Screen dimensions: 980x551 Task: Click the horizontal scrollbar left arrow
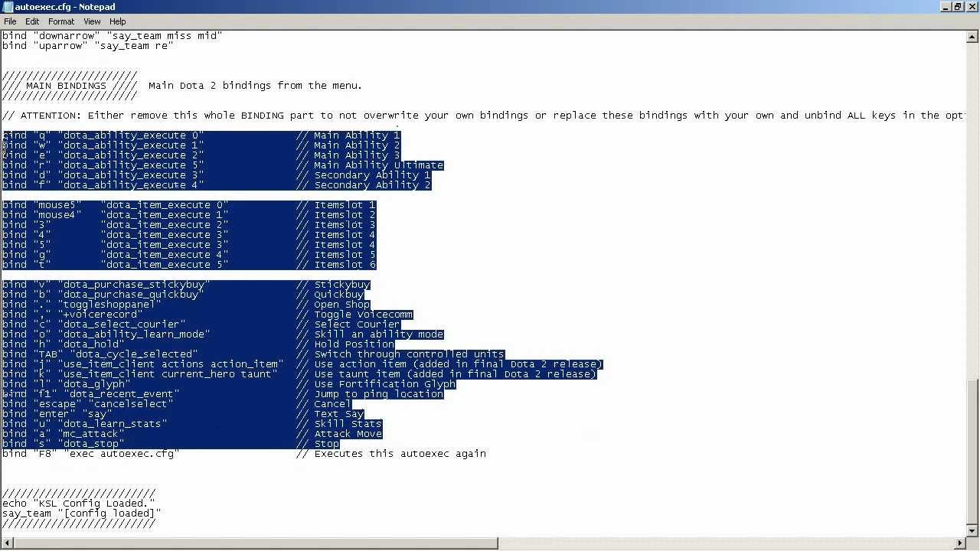click(6, 543)
